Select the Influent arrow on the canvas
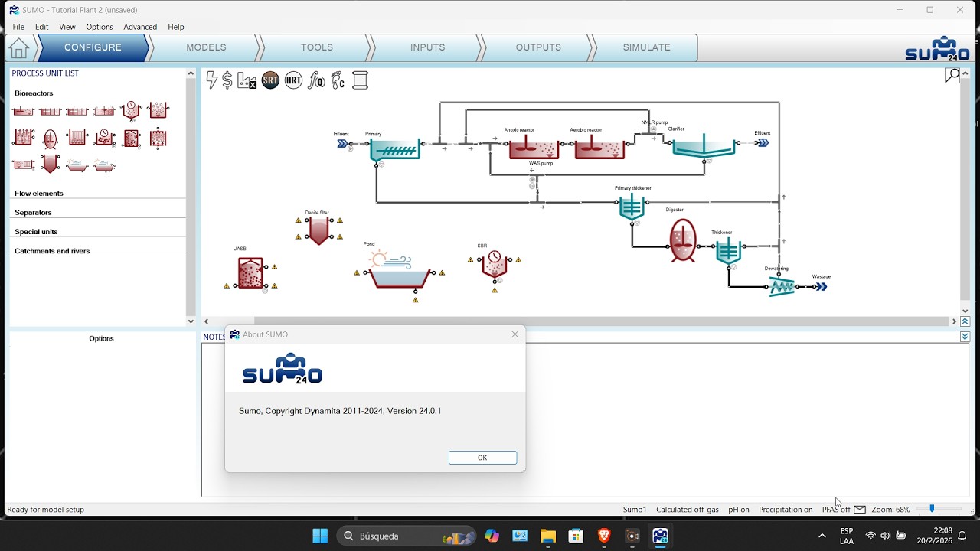 point(342,143)
